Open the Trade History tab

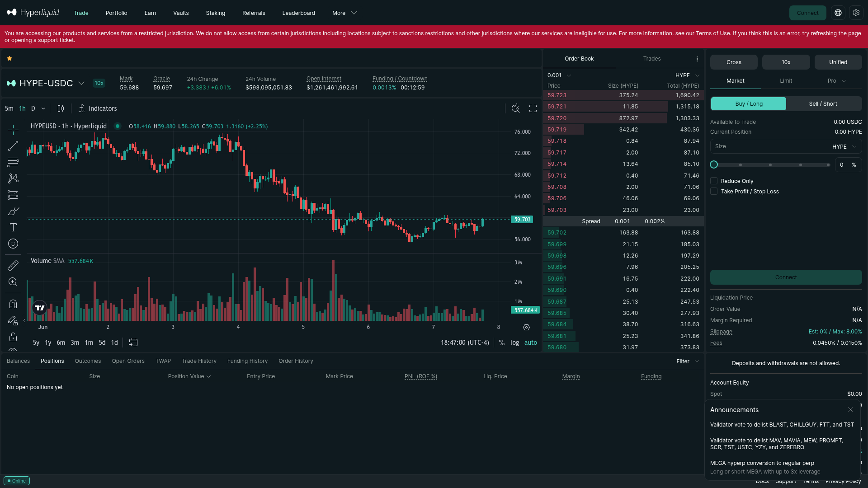(x=199, y=361)
